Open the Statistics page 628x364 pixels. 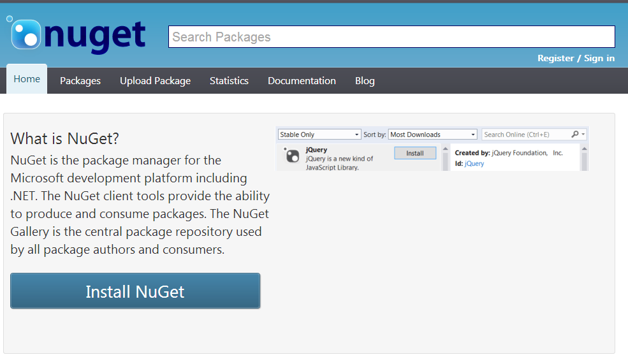tap(229, 81)
